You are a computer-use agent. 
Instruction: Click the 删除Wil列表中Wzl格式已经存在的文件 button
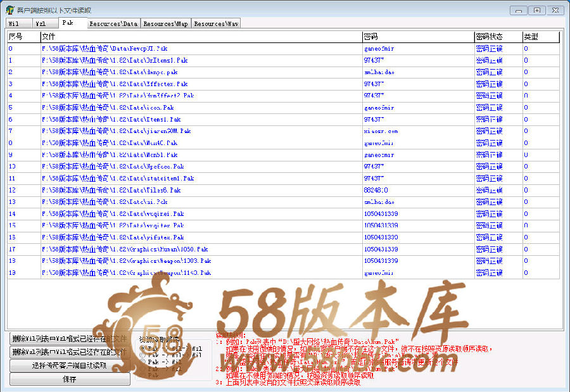[x=70, y=339]
